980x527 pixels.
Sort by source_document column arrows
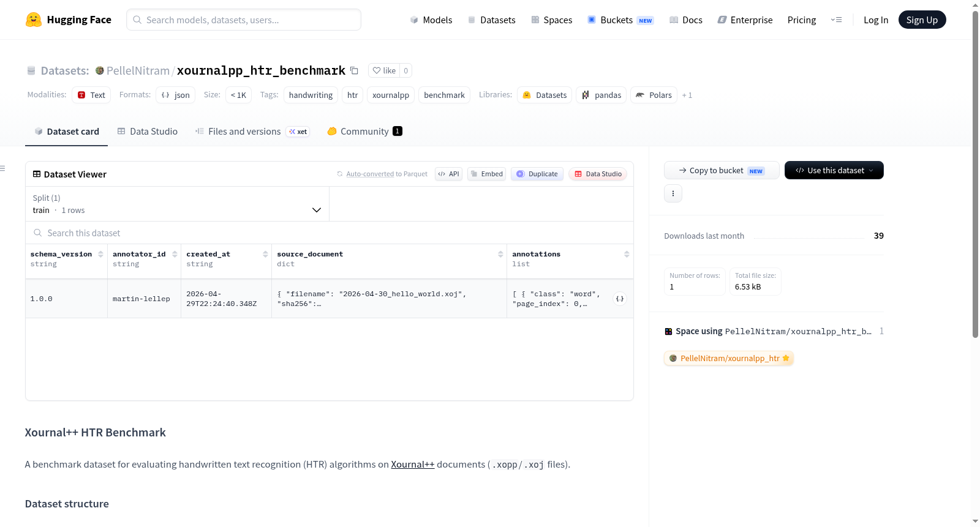[500, 254]
